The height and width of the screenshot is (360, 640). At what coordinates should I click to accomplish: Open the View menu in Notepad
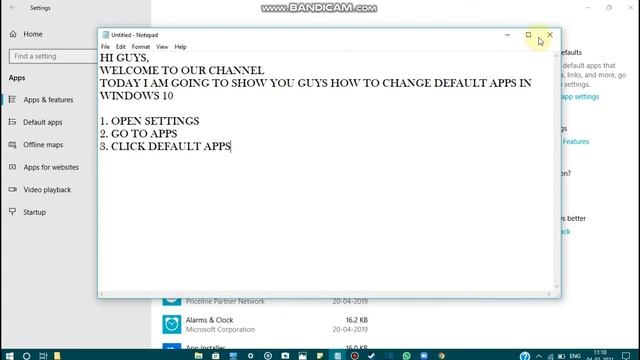162,47
